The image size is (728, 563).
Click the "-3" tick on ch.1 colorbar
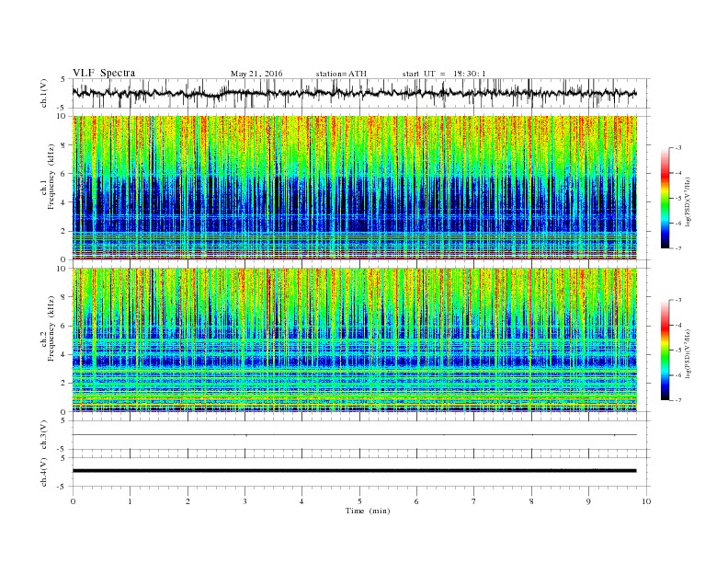(677, 148)
